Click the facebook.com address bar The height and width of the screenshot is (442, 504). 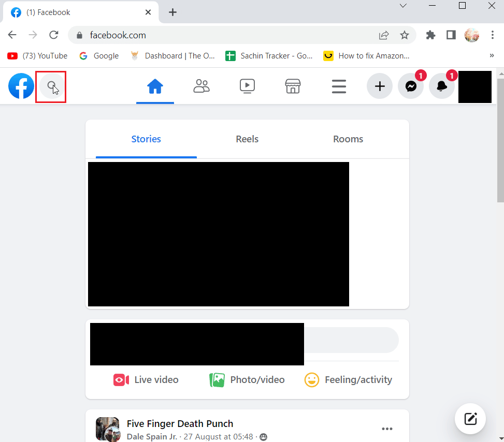(x=242, y=35)
